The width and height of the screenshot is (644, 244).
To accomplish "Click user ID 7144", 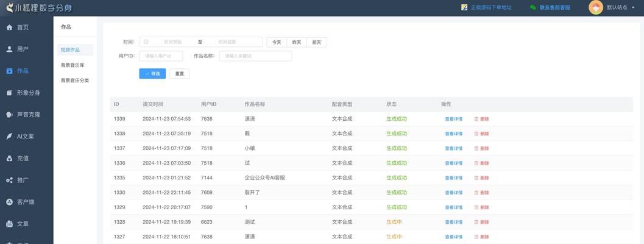I will pyautogui.click(x=207, y=178).
